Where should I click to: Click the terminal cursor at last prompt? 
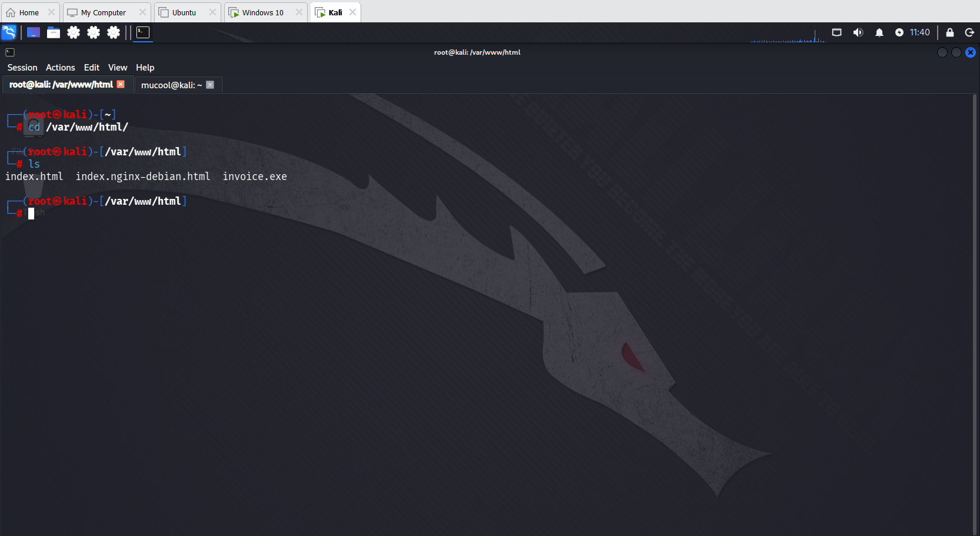[x=31, y=214]
